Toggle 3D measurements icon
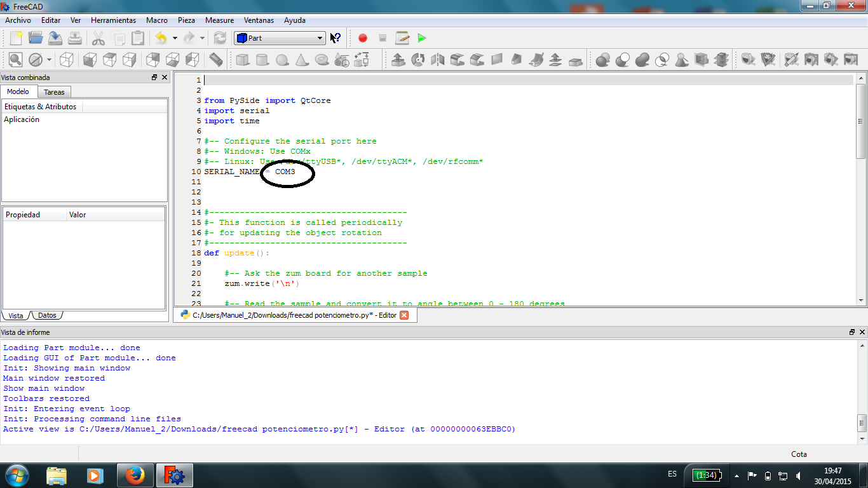 pyautogui.click(x=831, y=60)
